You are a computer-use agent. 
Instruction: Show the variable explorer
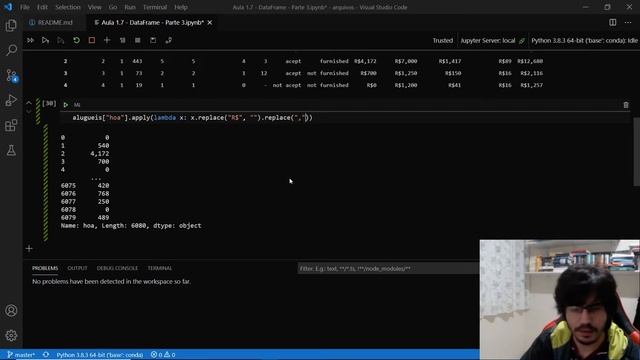pyautogui.click(x=138, y=40)
